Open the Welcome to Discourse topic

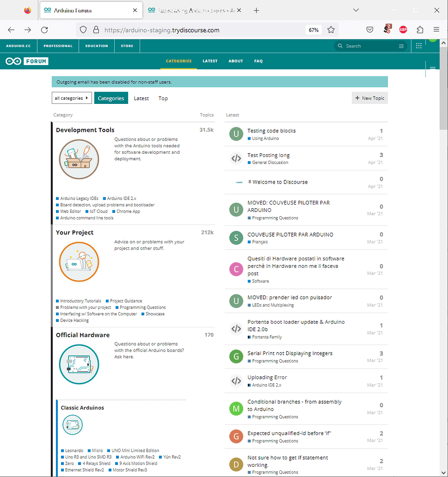pyautogui.click(x=280, y=182)
